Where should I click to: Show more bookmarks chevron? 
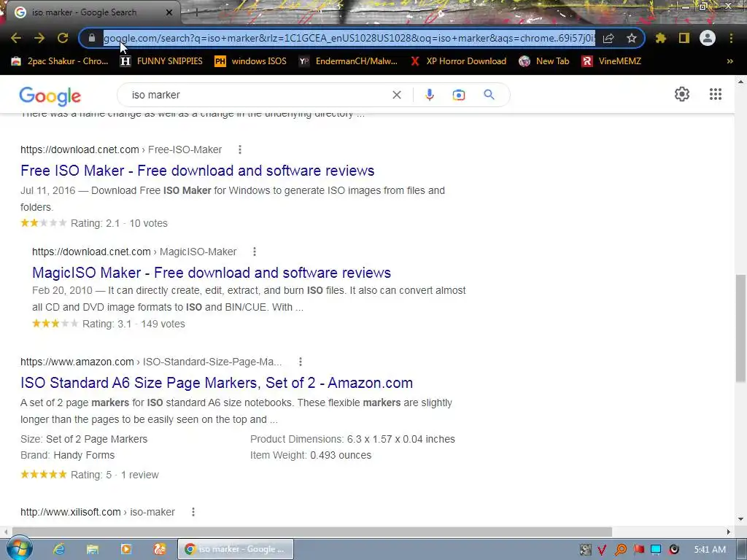[x=729, y=61]
